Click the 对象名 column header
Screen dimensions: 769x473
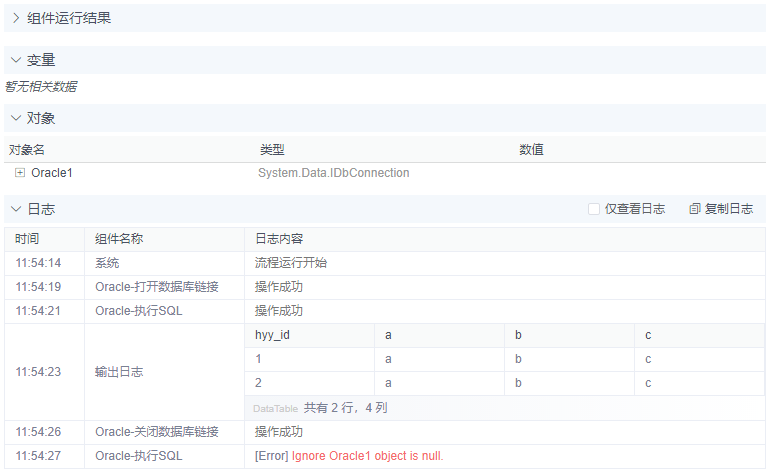28,149
